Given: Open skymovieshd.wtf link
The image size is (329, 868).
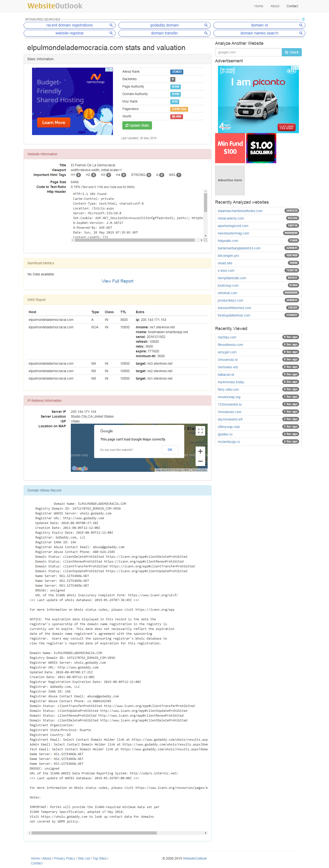Looking at the screenshot, I should [230, 419].
